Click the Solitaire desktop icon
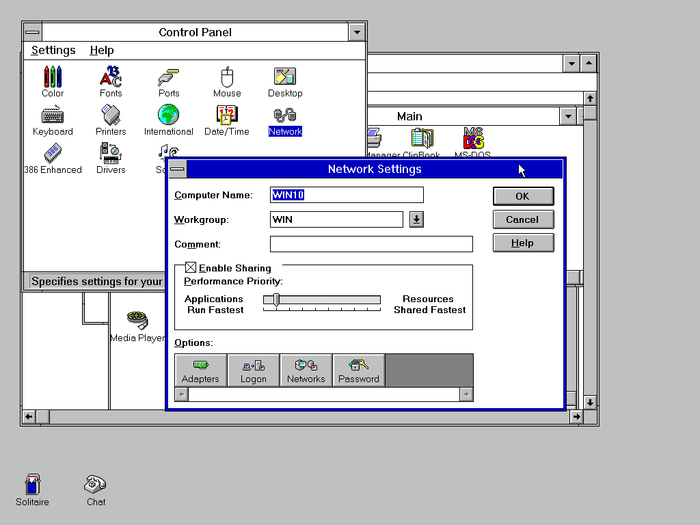 pyautogui.click(x=33, y=485)
